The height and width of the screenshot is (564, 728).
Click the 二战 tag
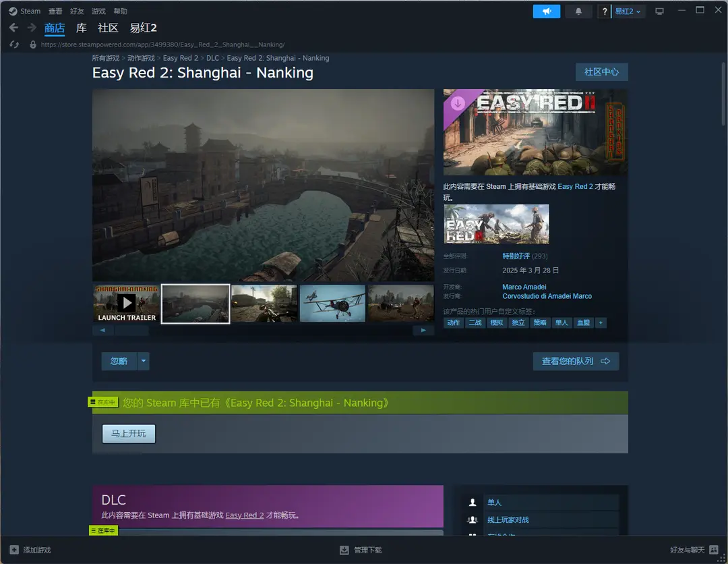pos(475,323)
